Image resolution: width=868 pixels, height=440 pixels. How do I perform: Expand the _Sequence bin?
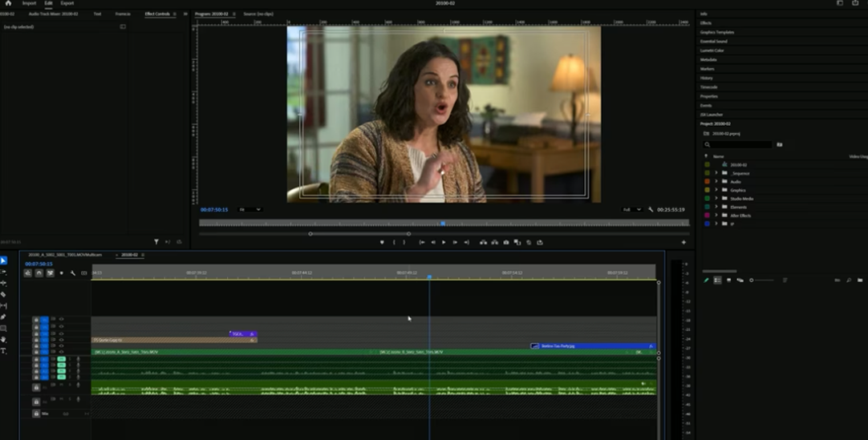pos(716,173)
